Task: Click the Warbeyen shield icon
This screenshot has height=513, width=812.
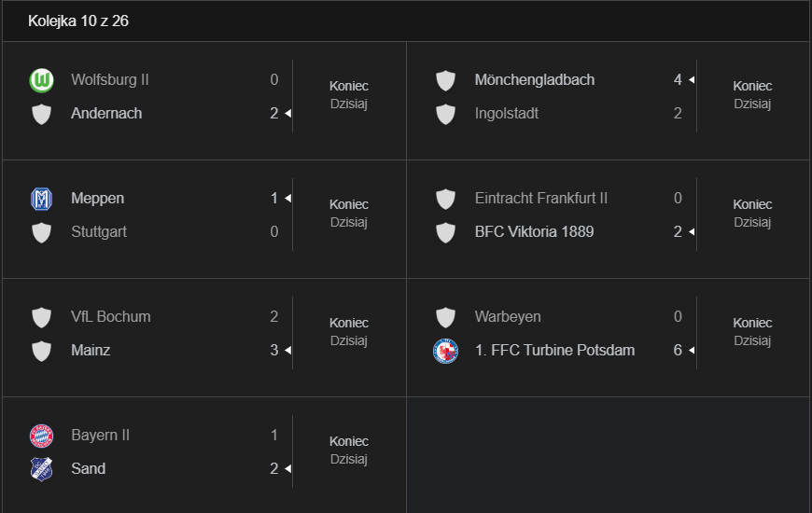Action: [445, 317]
